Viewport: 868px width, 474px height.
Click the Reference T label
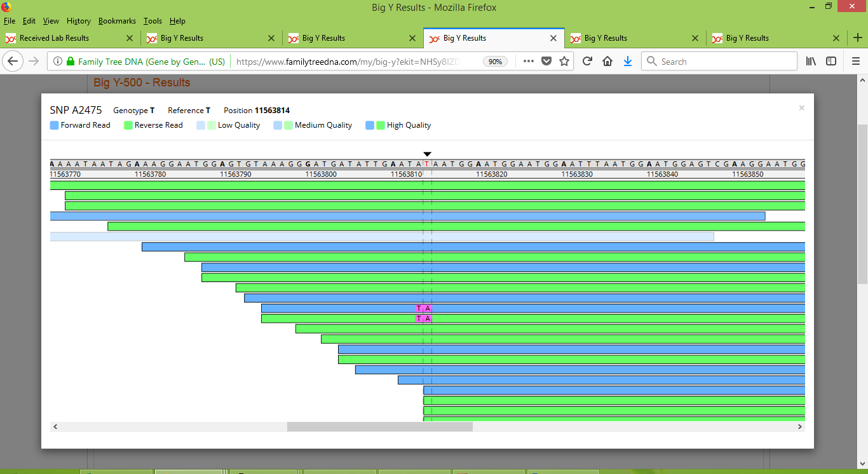pyautogui.click(x=189, y=111)
